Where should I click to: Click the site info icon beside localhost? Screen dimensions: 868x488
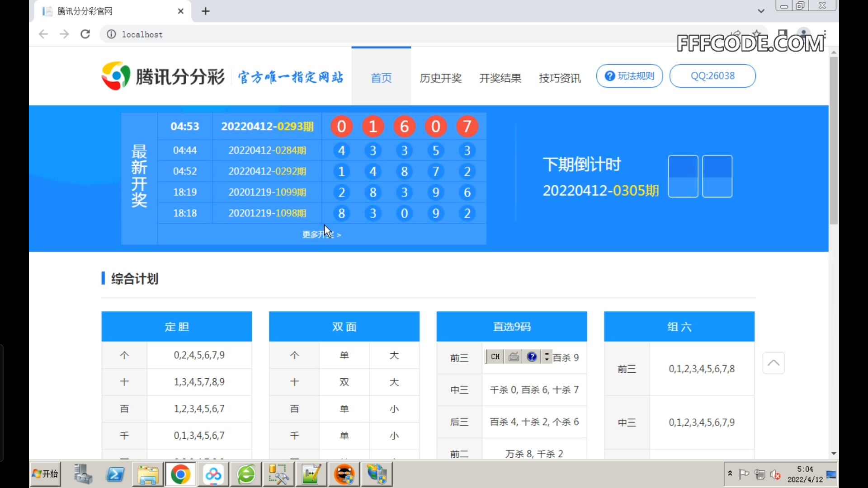click(x=111, y=34)
